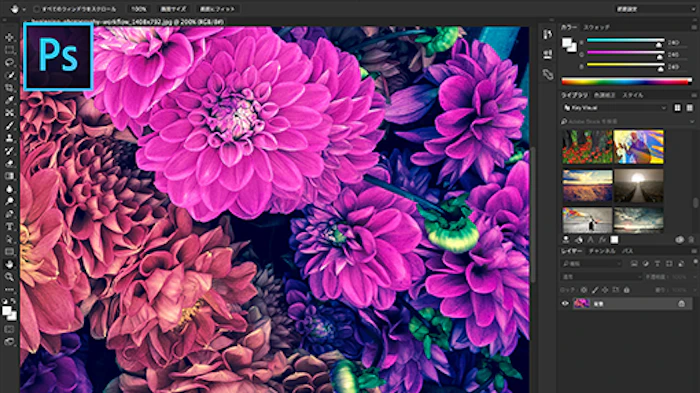Image resolution: width=700 pixels, height=393 pixels.
Task: Select the Dodge tool
Action: [9, 201]
